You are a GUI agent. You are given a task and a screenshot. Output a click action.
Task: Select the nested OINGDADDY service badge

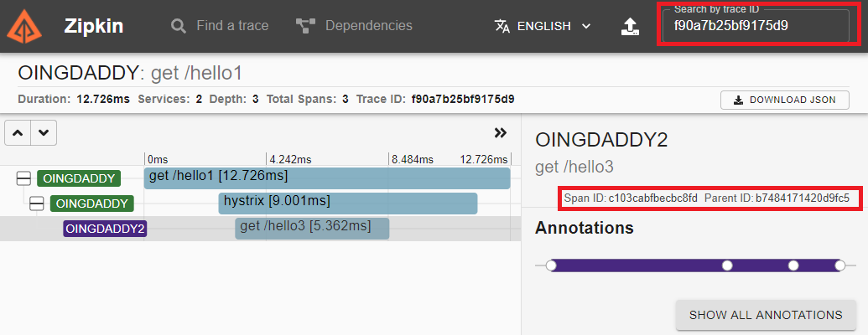pyautogui.click(x=92, y=204)
